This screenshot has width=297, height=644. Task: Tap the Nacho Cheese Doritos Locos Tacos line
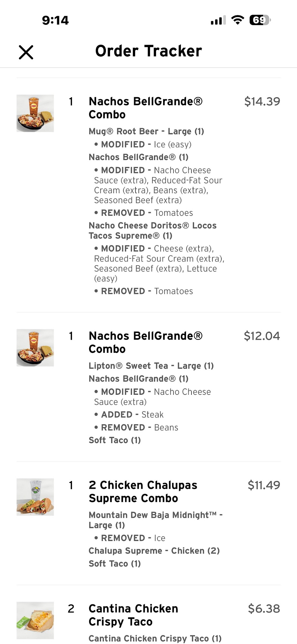[x=153, y=231]
